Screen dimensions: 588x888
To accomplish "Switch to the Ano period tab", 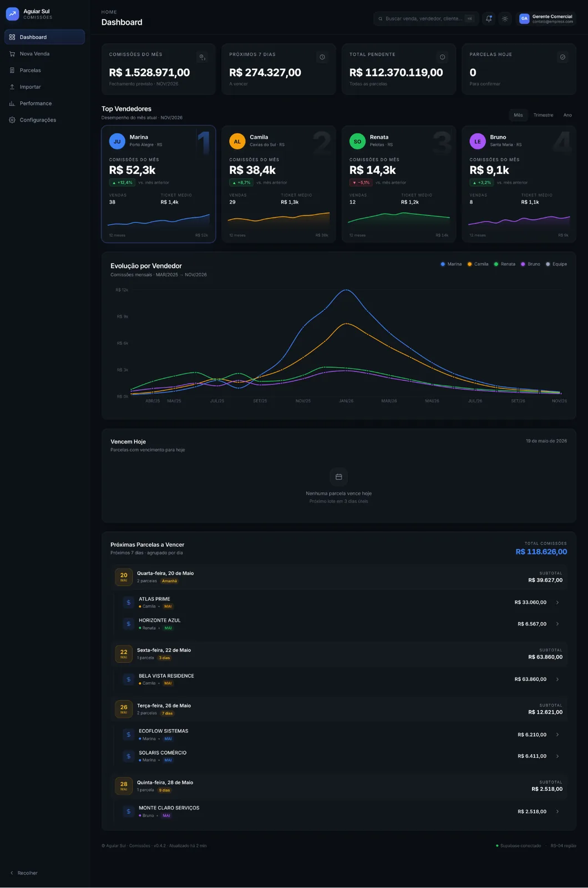I will (567, 115).
